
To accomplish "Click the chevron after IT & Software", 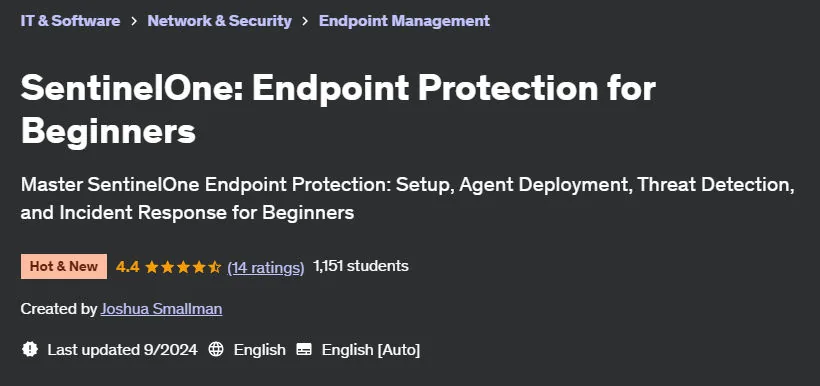I will click(134, 21).
